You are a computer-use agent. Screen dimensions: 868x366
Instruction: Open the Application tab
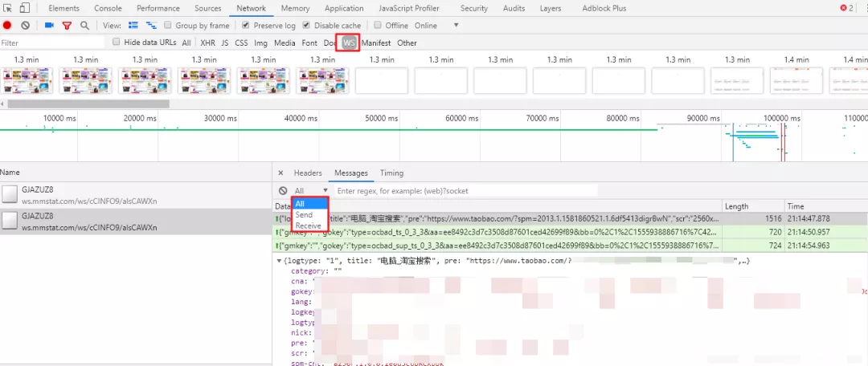tap(344, 8)
